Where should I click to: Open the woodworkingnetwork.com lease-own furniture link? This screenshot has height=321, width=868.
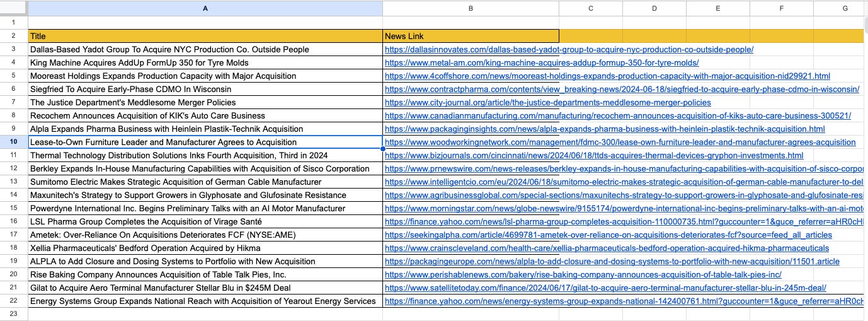tap(620, 142)
